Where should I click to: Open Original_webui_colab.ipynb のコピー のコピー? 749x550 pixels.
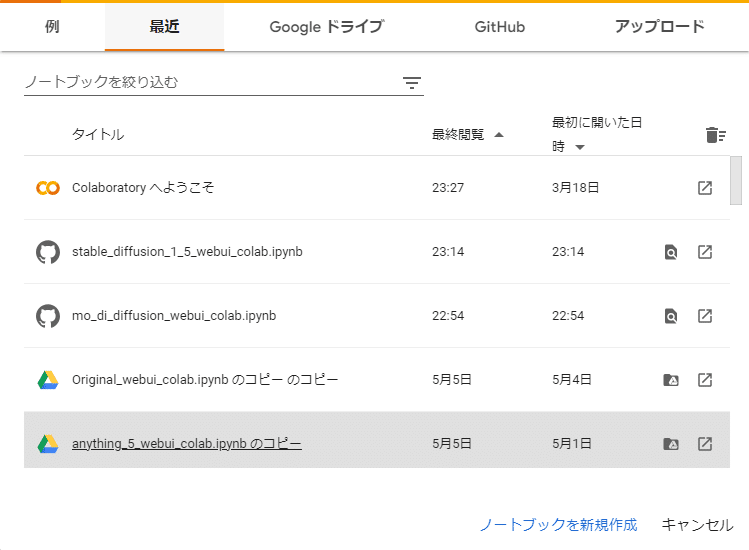[205, 380]
